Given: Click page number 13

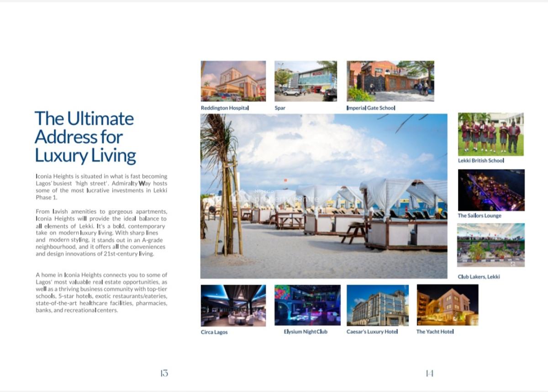Looking at the screenshot, I should click(164, 373).
